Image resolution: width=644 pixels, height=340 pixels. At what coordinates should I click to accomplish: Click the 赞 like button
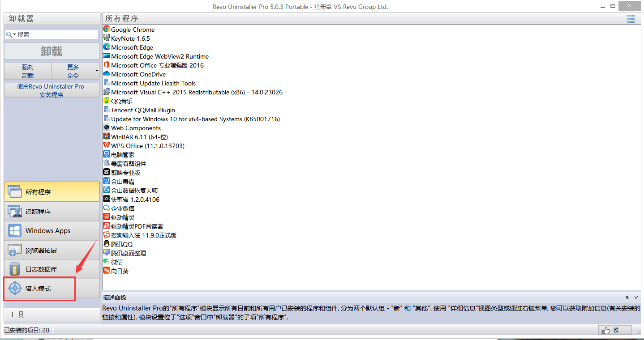point(615,330)
